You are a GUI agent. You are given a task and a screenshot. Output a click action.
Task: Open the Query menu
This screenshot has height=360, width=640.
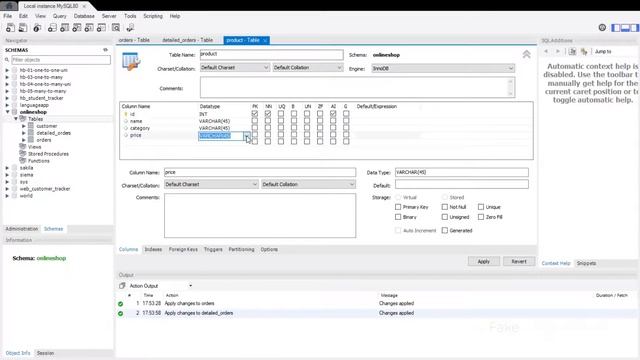click(x=60, y=16)
